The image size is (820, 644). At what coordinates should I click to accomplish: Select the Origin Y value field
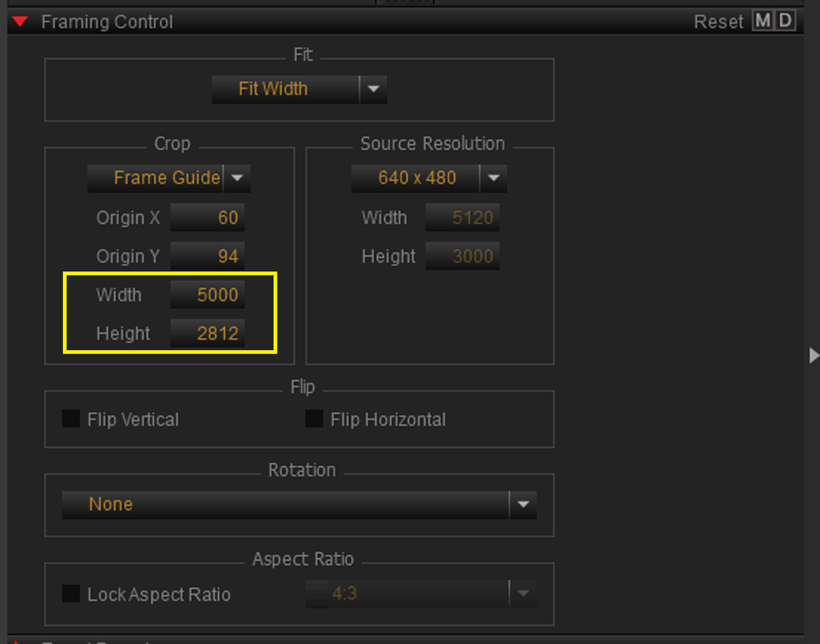(x=207, y=256)
